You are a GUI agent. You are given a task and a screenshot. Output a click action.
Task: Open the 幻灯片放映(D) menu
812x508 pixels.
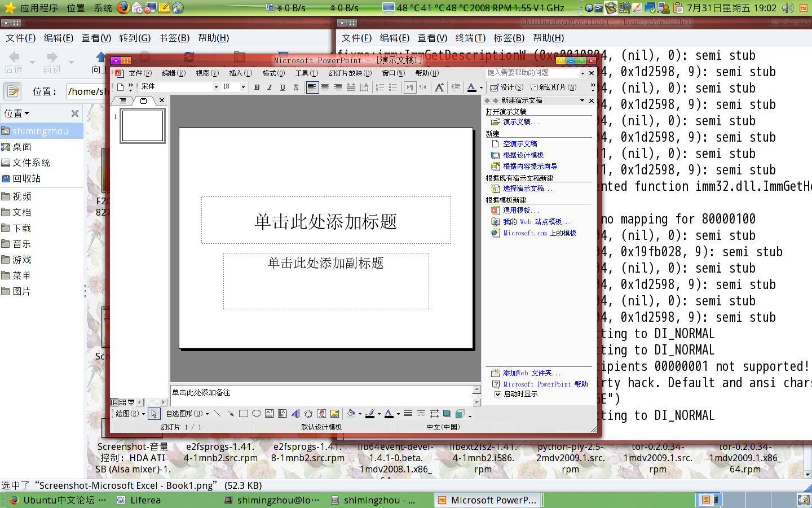(350, 73)
